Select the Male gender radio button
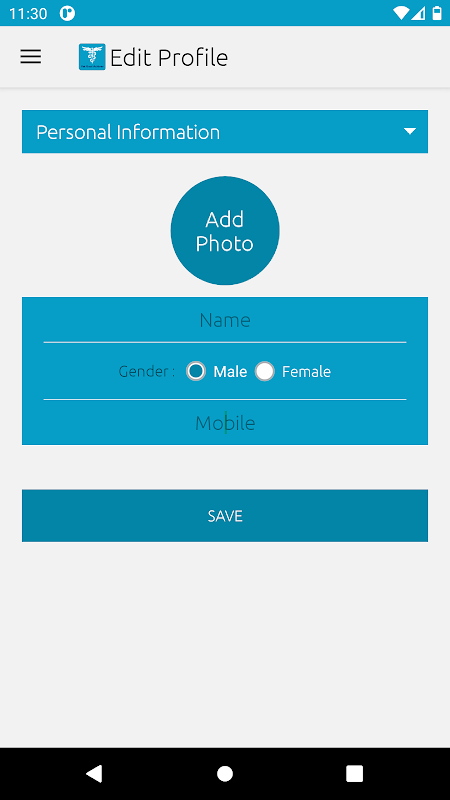The image size is (450, 800). (x=196, y=371)
